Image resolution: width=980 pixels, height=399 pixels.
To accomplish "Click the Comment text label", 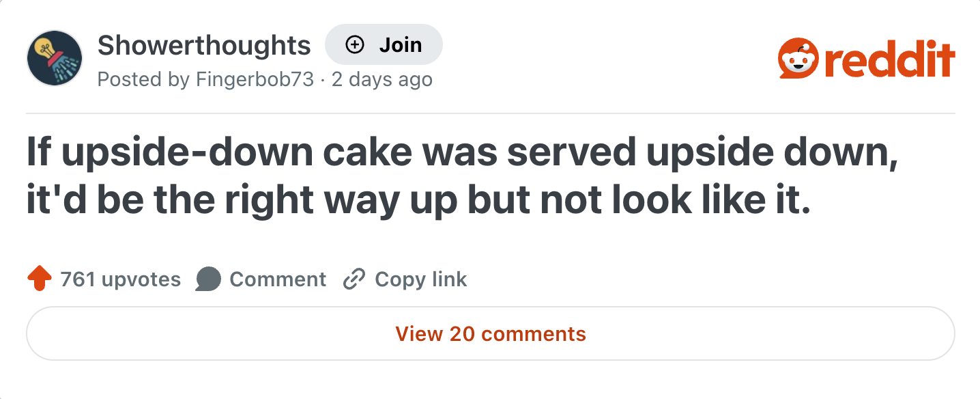I will point(278,279).
